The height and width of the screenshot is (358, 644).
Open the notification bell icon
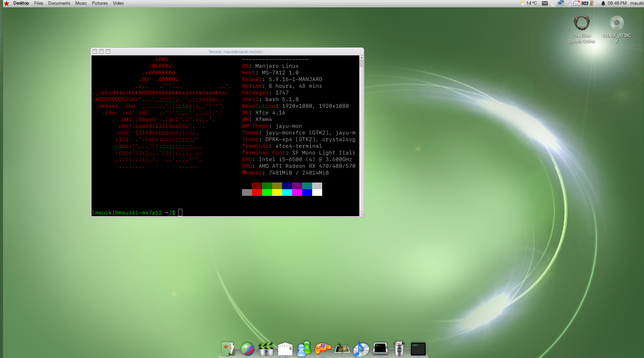(603, 3)
